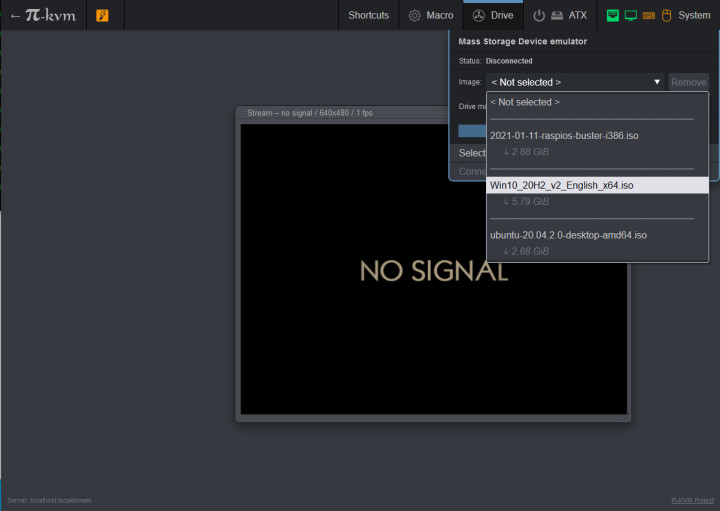Click the orange icon beside the logo

click(102, 16)
